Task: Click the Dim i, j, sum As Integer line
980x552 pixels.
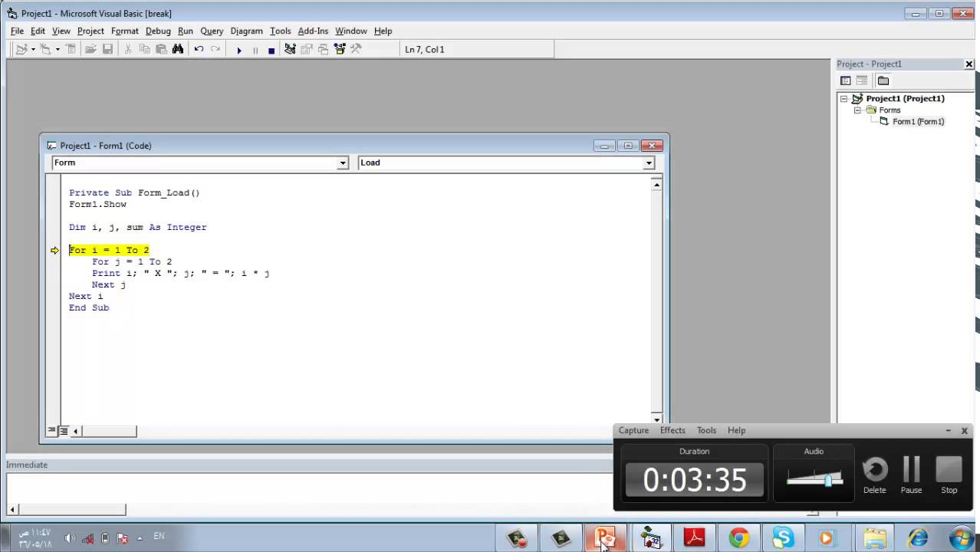Action: coord(138,227)
